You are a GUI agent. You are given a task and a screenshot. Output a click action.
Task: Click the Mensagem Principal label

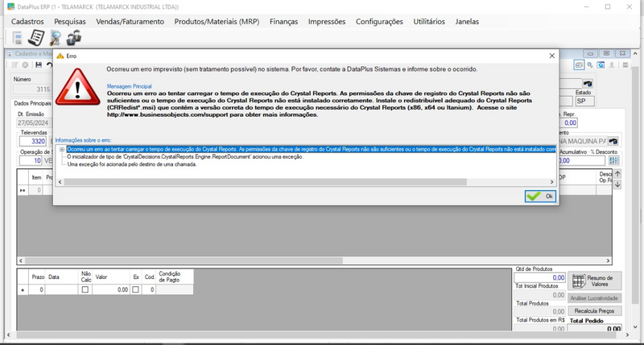[130, 86]
